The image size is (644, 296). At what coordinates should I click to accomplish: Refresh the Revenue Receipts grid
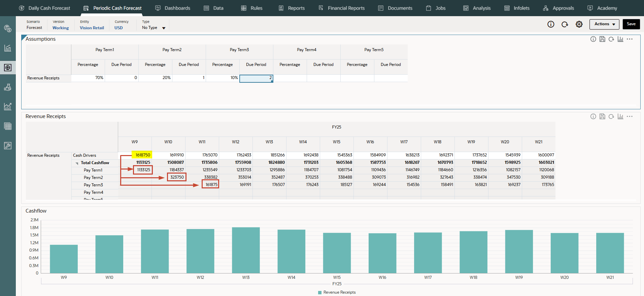[611, 116]
